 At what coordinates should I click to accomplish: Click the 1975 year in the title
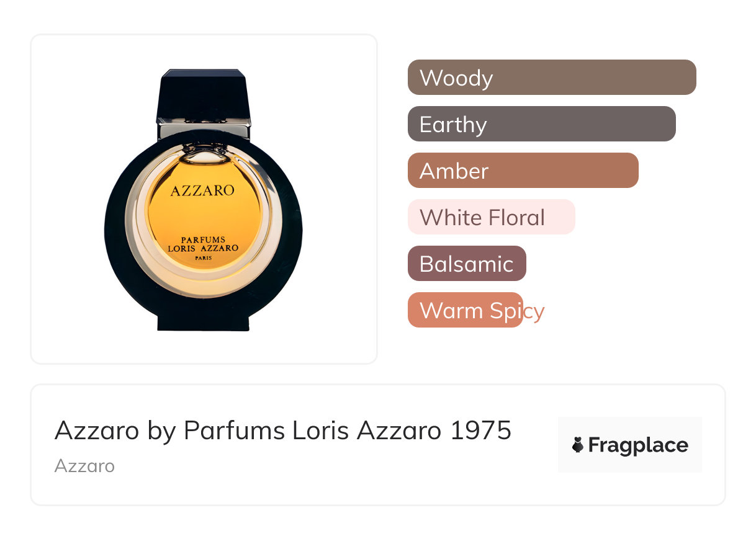click(x=481, y=430)
